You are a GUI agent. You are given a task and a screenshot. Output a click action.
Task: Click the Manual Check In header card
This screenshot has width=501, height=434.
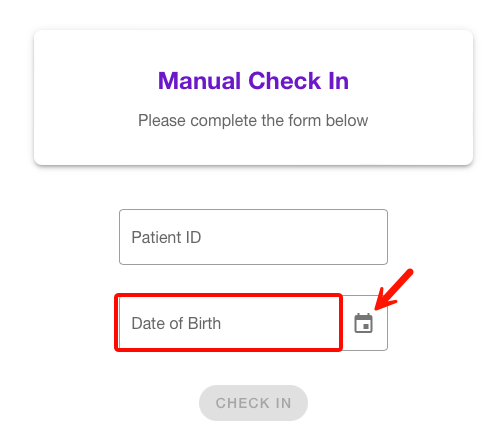pyautogui.click(x=253, y=97)
